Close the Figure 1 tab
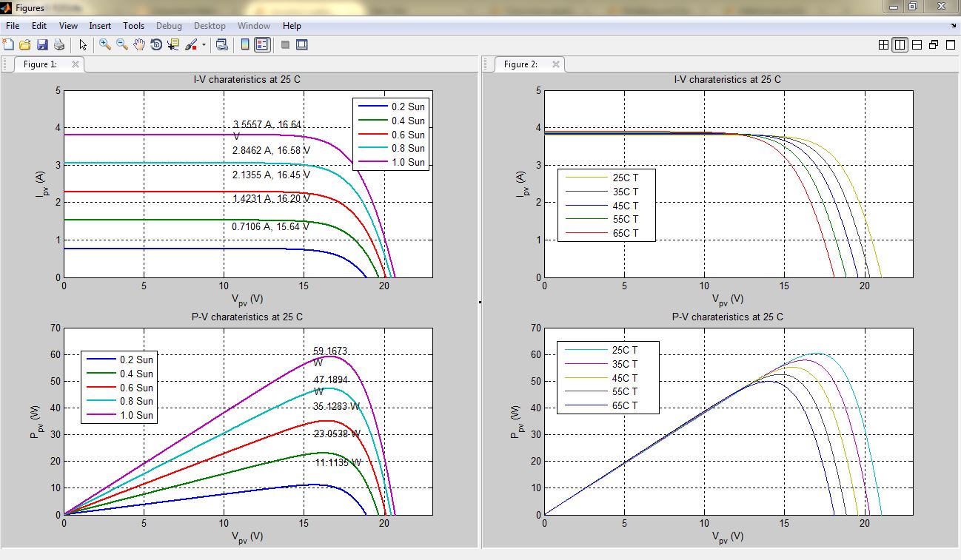961x560 pixels. [75, 64]
